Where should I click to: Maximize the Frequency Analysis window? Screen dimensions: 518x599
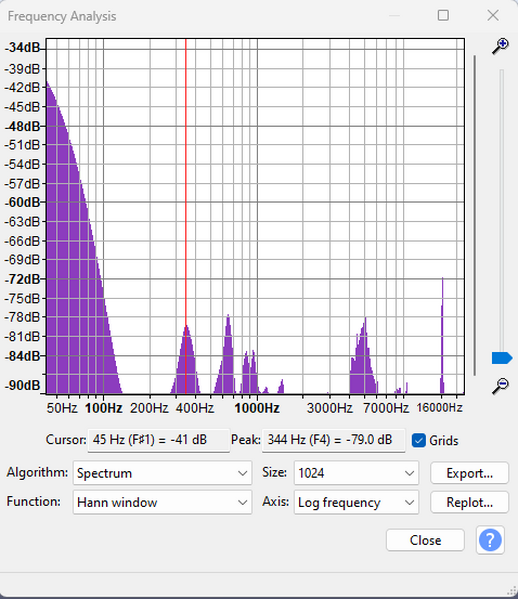[x=443, y=16]
